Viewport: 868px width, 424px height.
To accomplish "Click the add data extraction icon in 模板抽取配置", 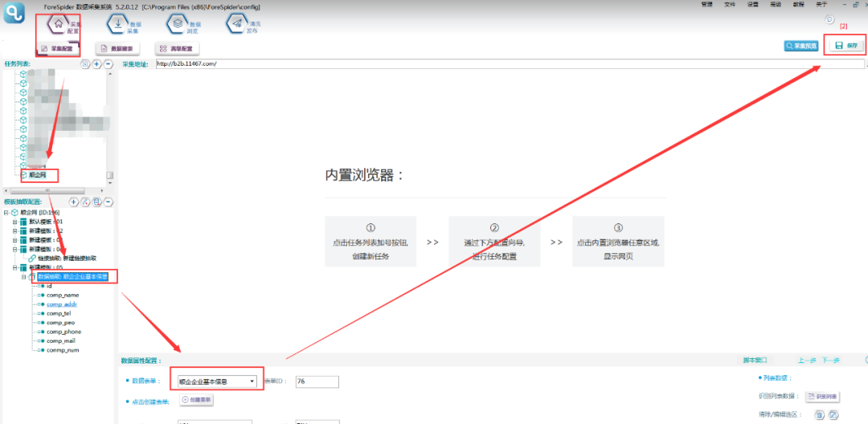I will pos(97,202).
